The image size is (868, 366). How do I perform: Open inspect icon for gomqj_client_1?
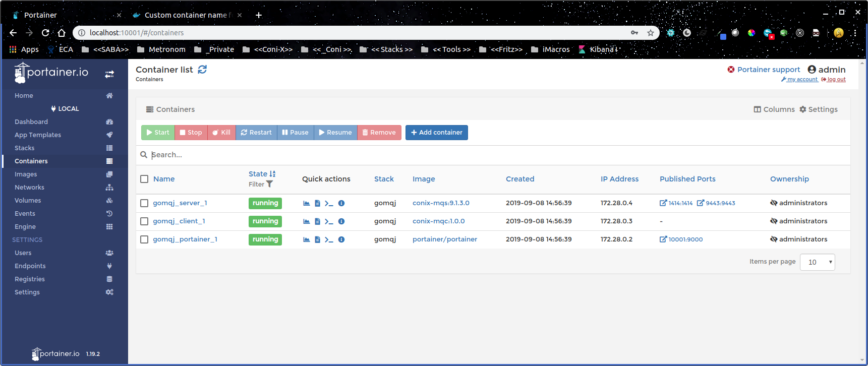(341, 221)
